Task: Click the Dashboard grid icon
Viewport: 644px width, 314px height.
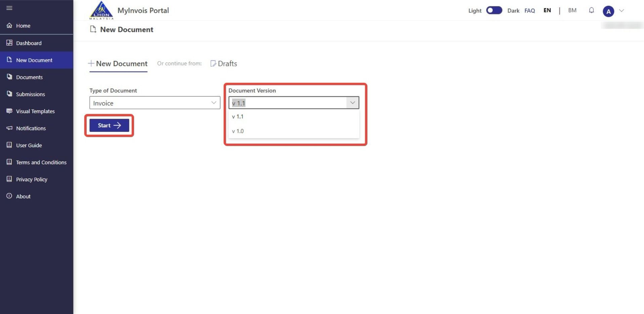Action: 9,43
